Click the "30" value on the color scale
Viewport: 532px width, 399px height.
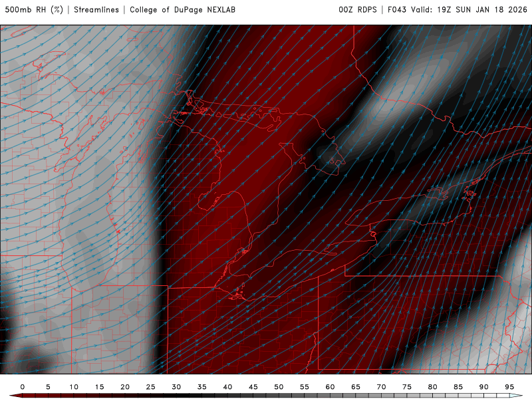(x=176, y=387)
